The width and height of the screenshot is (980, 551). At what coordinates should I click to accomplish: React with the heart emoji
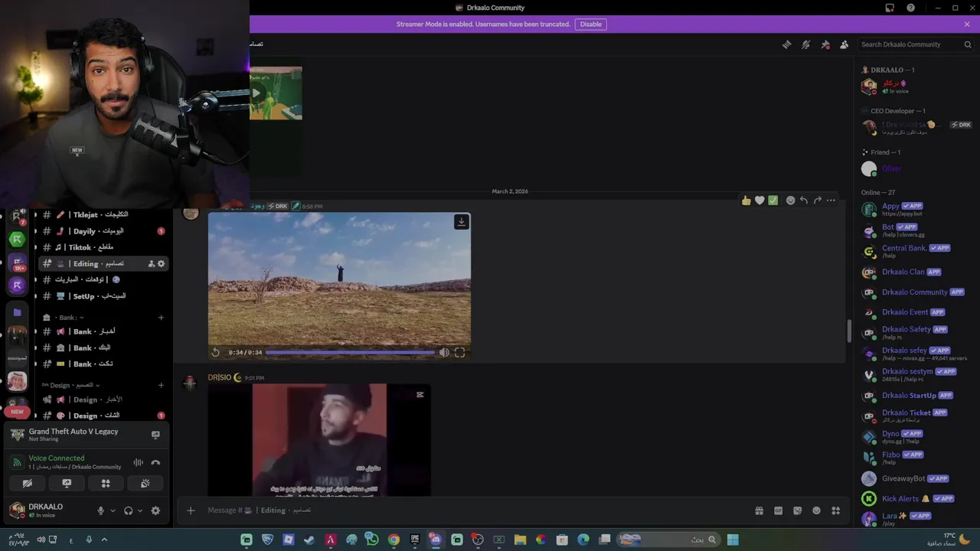(x=759, y=201)
